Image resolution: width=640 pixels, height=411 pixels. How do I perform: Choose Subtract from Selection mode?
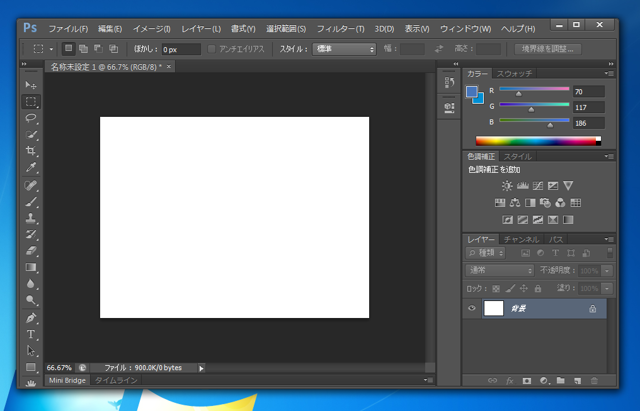(x=98, y=49)
